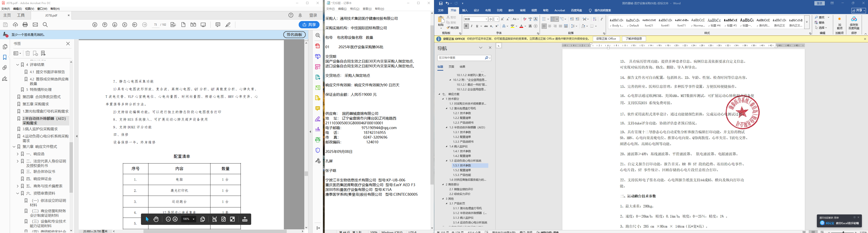868x233 pixels.
Task: Clear formatting in Word ribbon
Action: click(525, 19)
